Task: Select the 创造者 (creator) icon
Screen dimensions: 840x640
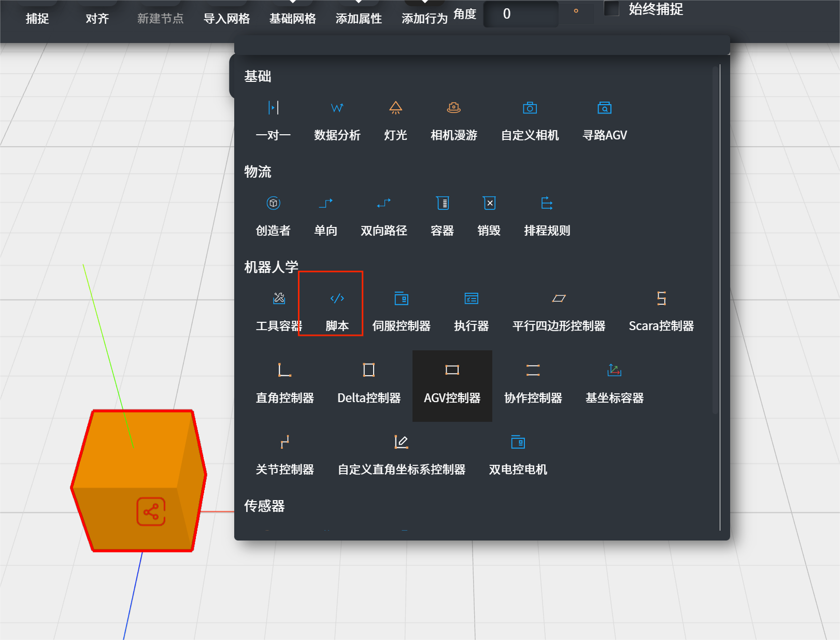Action: 273,204
